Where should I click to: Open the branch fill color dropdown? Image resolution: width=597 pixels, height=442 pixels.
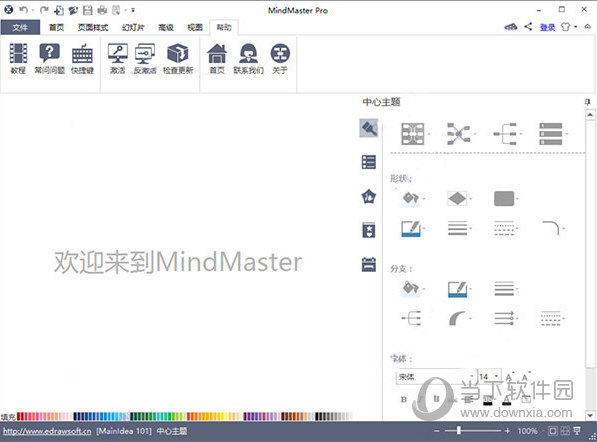(x=413, y=289)
